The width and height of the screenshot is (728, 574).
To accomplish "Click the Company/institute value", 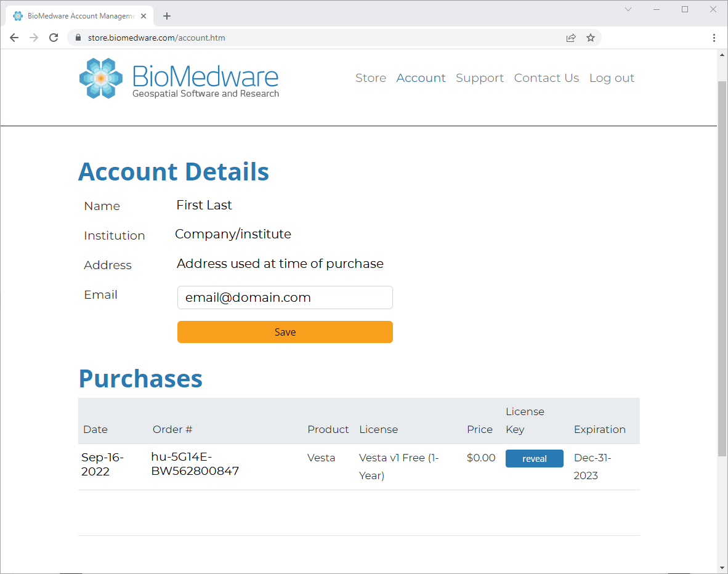I will [233, 234].
